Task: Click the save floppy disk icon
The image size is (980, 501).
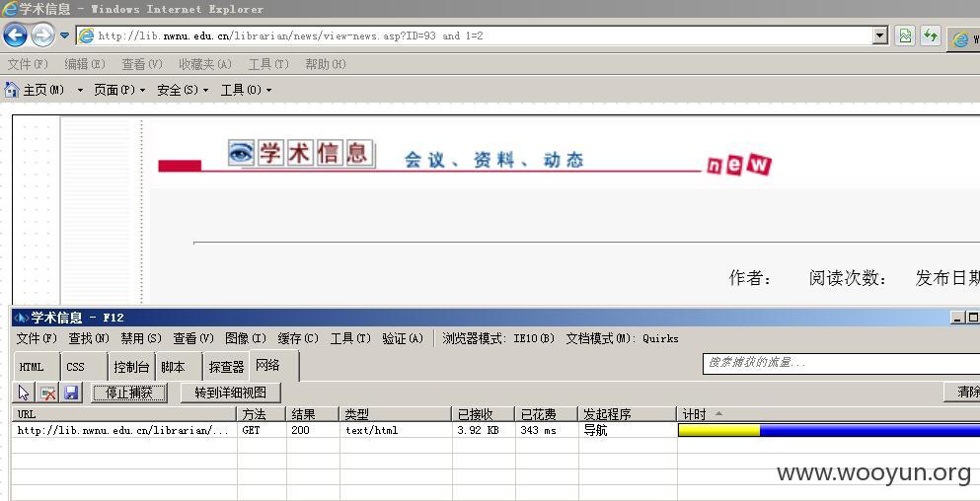Action: [71, 393]
